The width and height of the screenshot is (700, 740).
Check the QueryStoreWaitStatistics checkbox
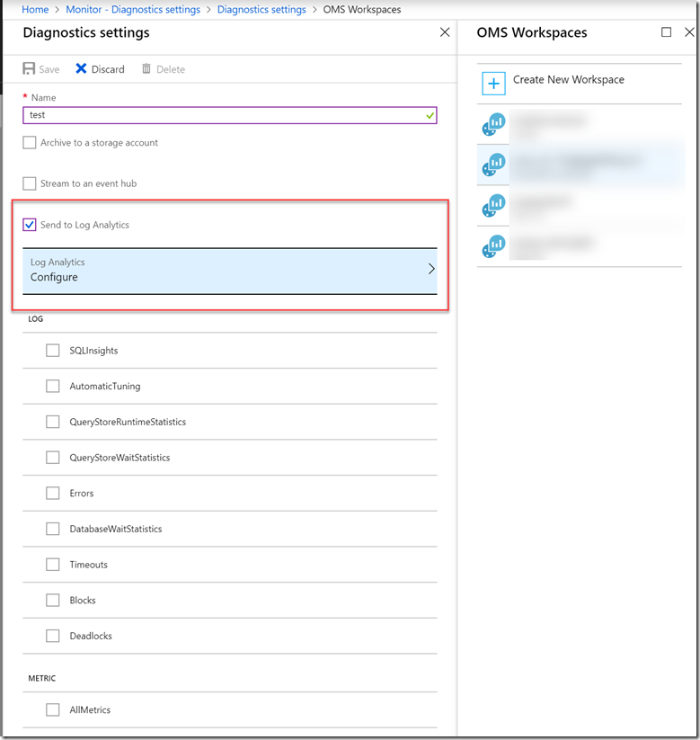[x=52, y=458]
